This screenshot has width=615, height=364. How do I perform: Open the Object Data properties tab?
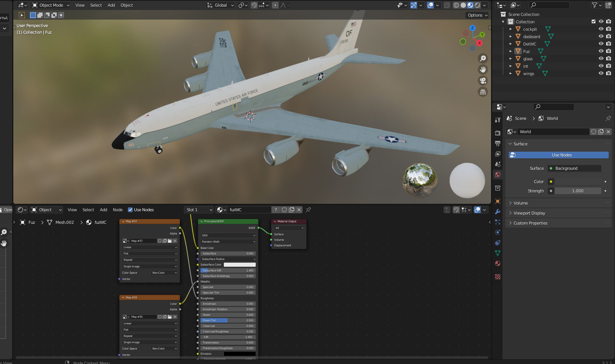coord(498,253)
